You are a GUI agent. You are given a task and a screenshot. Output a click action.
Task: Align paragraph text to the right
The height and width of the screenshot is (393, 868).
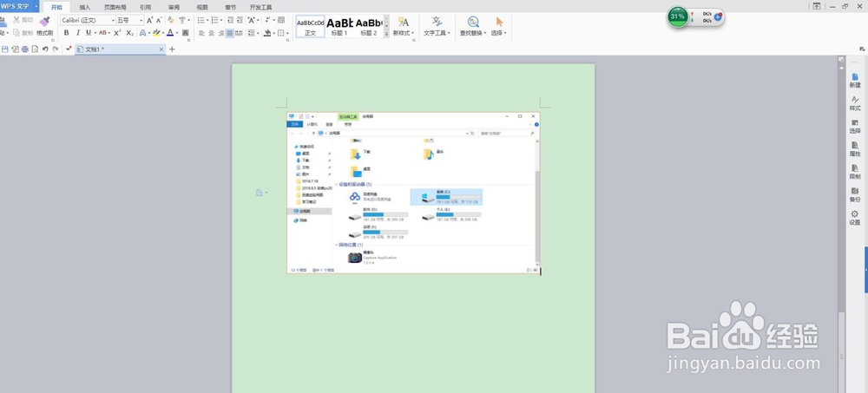click(221, 33)
